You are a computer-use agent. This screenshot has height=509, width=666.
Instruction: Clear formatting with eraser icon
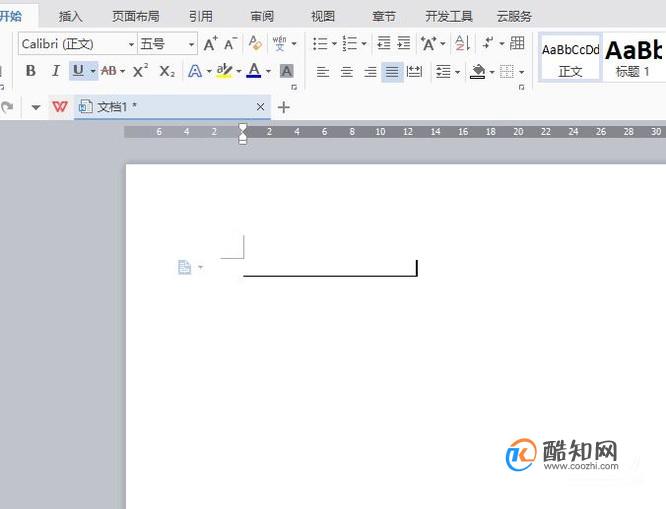(x=255, y=43)
